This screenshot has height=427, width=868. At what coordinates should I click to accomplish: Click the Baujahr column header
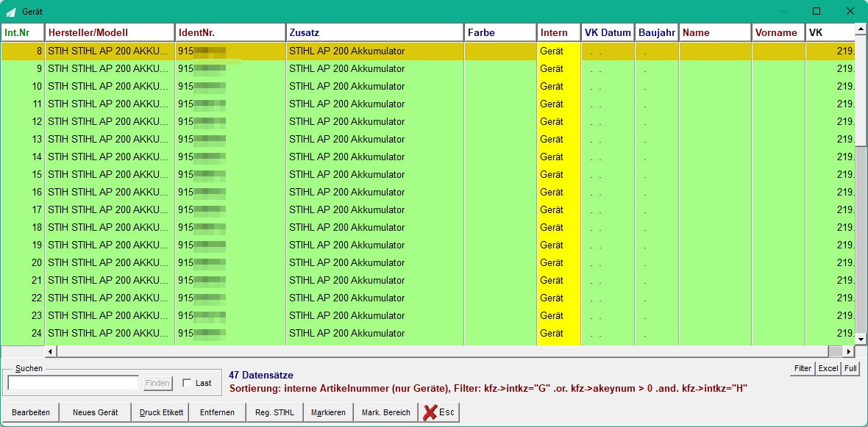657,32
